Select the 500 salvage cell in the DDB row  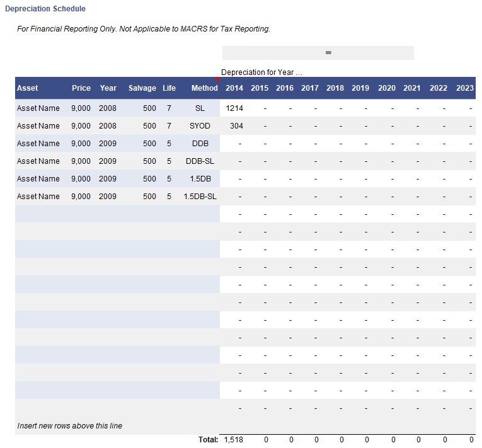coord(149,143)
